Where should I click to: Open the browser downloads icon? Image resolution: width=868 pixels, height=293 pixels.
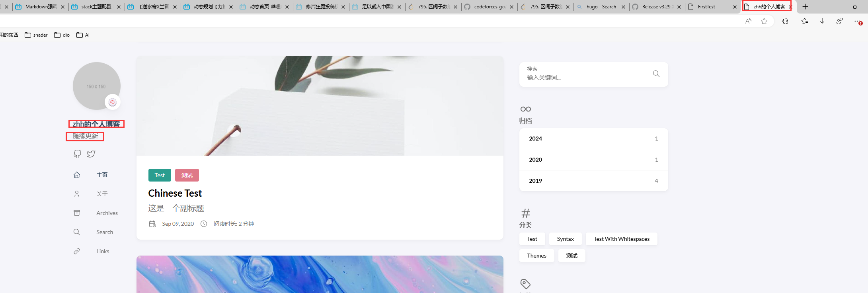pyautogui.click(x=822, y=21)
